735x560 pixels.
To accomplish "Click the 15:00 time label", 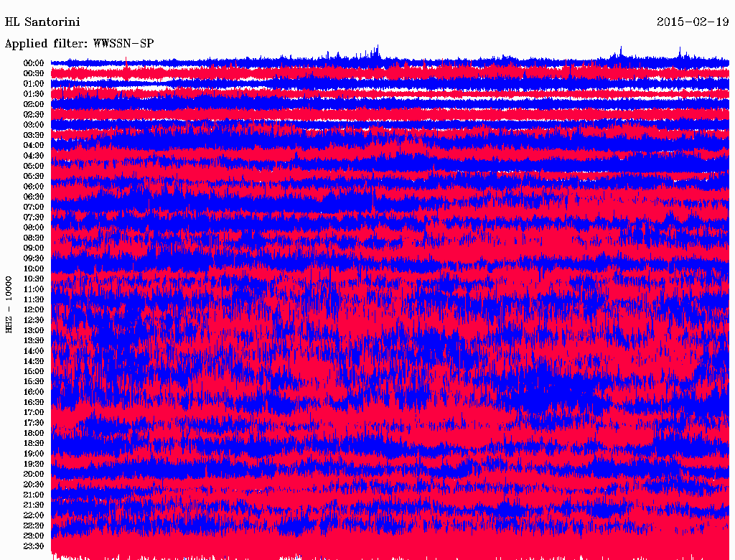I will click(33, 371).
